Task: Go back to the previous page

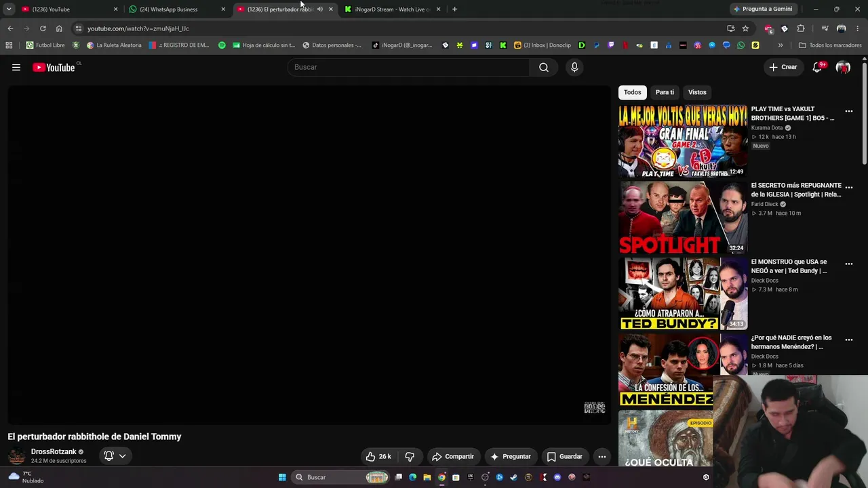Action: (x=10, y=28)
